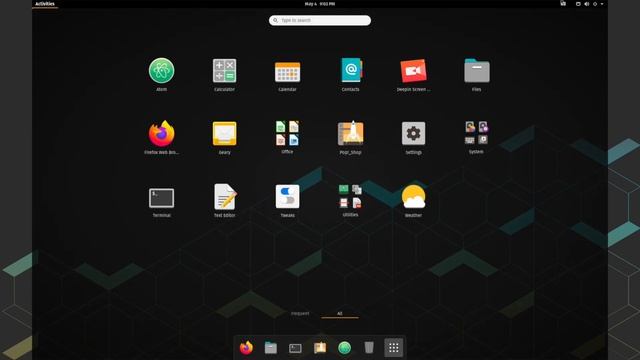The width and height of the screenshot is (640, 360).
Task: Switch to the Frequent apps tab
Action: [x=300, y=313]
